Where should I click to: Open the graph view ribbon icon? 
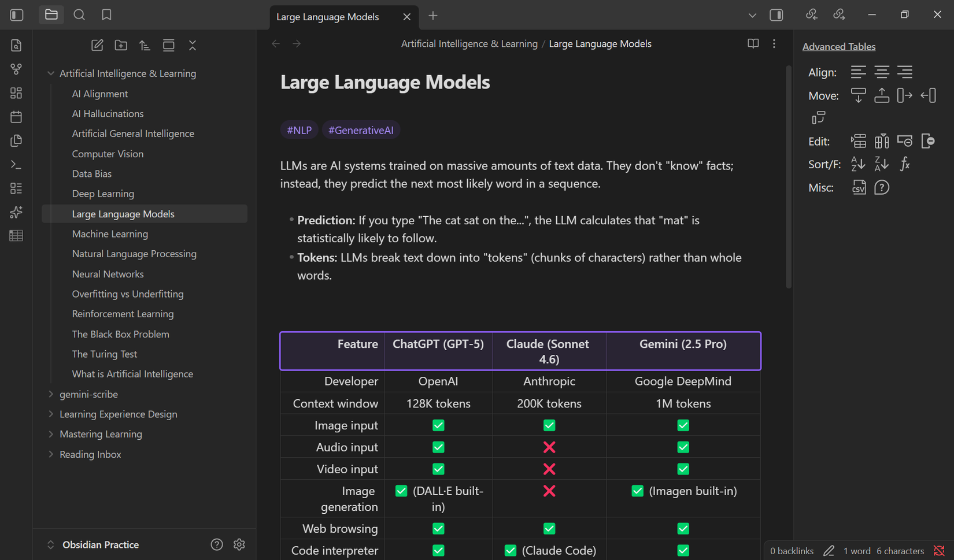pos(16,69)
